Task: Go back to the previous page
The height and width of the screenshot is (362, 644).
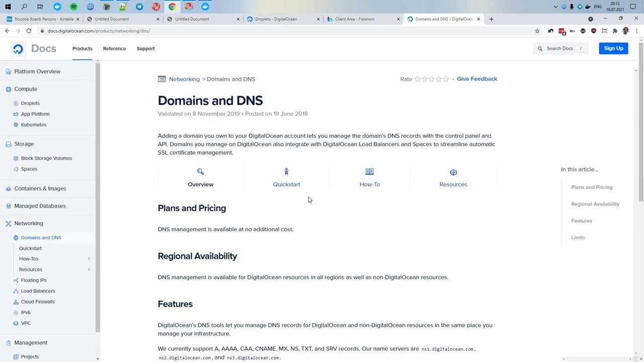Action: pyautogui.click(x=7, y=31)
